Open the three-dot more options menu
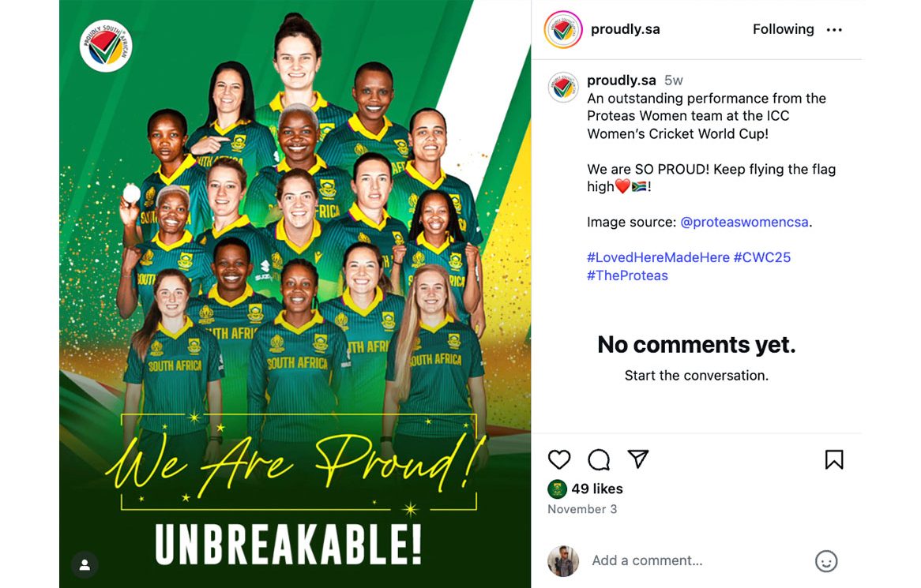Screen dimensions: 921x588 click(834, 30)
